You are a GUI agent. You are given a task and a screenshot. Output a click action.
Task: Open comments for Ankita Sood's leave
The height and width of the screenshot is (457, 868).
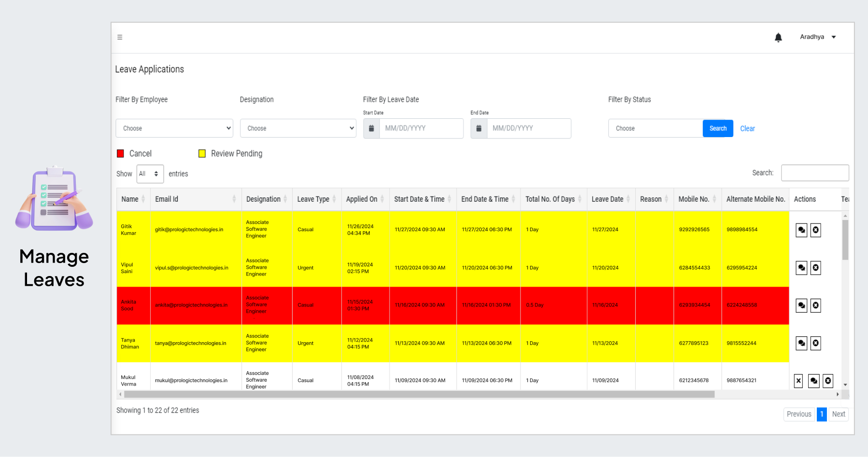tap(801, 305)
